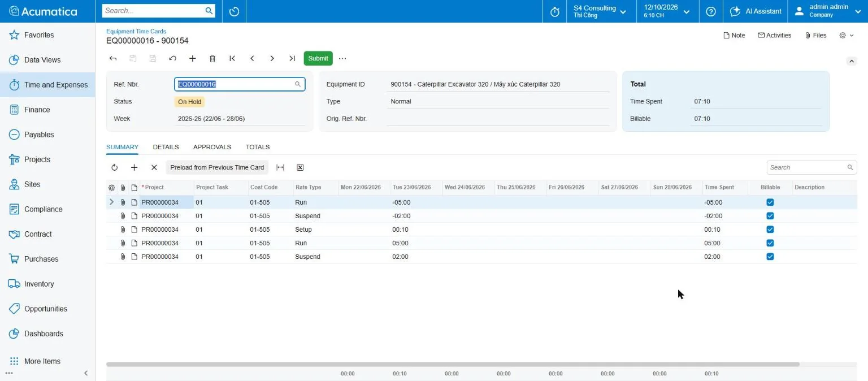This screenshot has width=868, height=381.
Task: Switch to the Details tab
Action: pyautogui.click(x=166, y=147)
